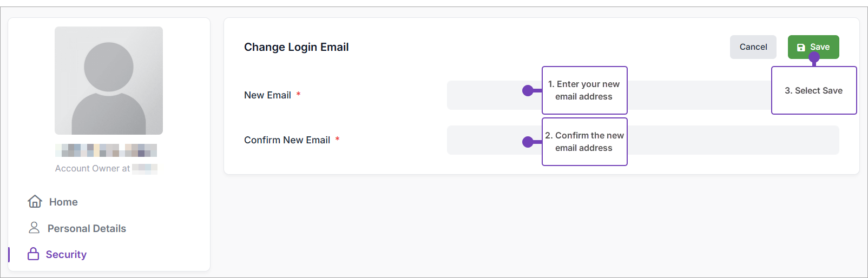Image resolution: width=868 pixels, height=278 pixels.
Task: Go to Personal Details in sidebar
Action: pyautogui.click(x=87, y=228)
